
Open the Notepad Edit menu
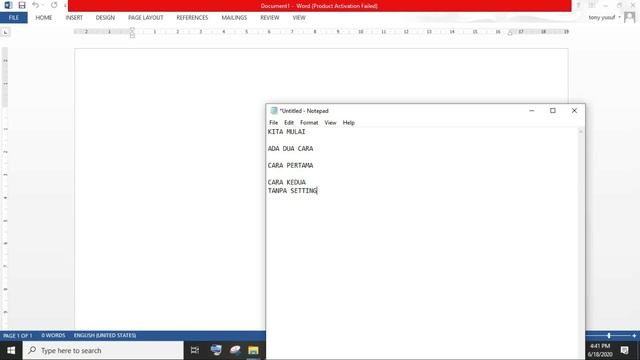289,122
